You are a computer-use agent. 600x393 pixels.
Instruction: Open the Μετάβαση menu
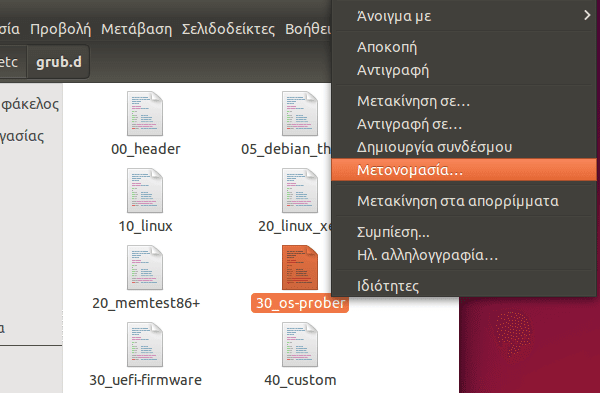coord(137,29)
